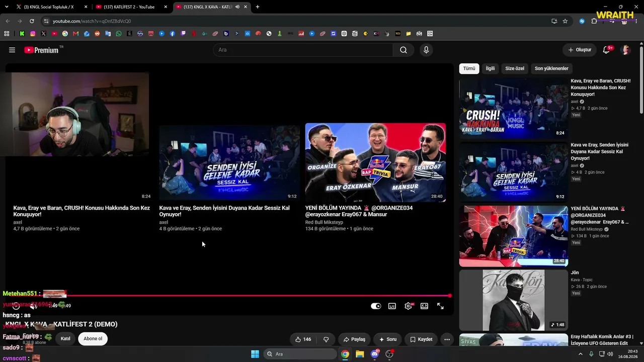
Task: Reload the YouTube page
Action: click(32, 21)
